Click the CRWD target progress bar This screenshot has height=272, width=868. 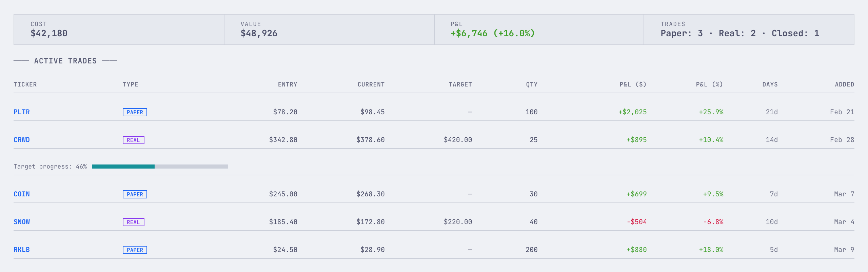[x=160, y=166]
